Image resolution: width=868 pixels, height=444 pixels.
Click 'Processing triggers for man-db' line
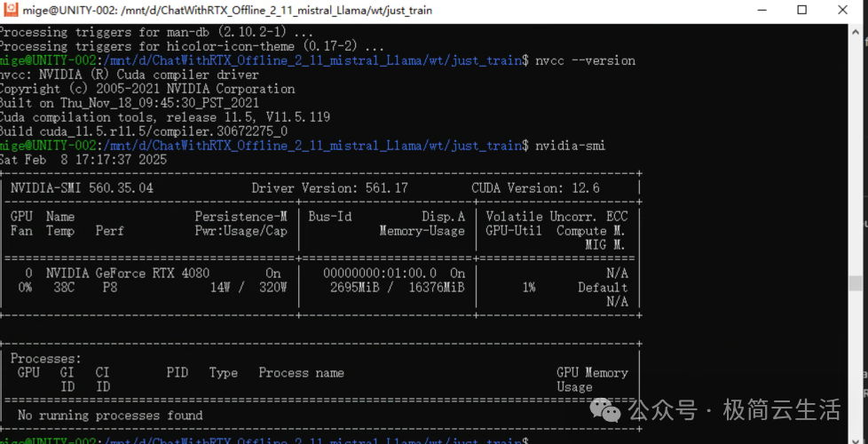coord(157,33)
